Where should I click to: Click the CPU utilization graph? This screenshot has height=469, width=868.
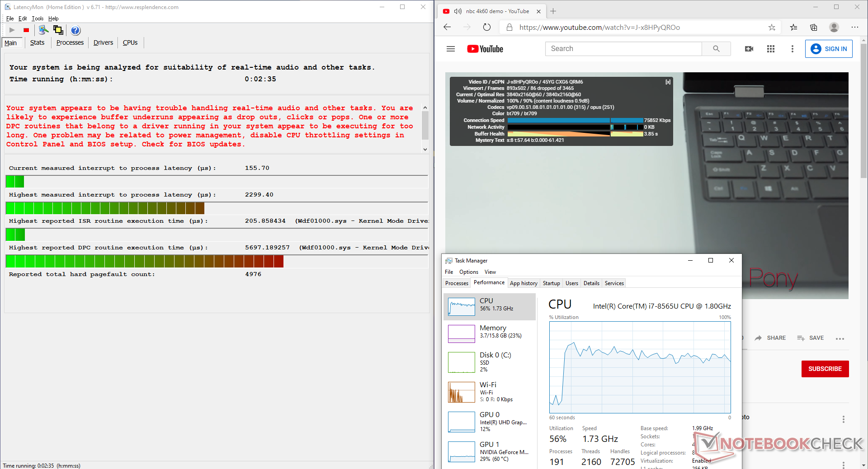tap(640, 367)
